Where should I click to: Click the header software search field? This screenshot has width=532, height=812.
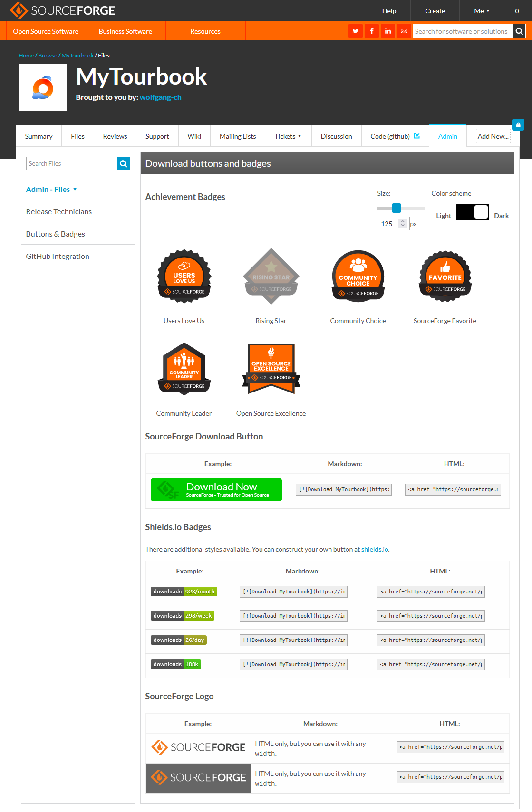463,31
